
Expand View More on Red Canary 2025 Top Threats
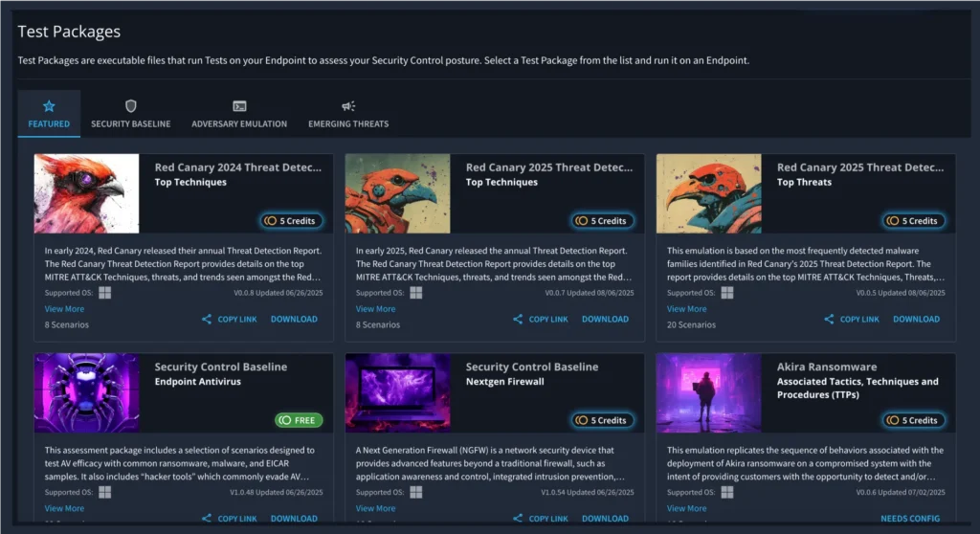686,309
